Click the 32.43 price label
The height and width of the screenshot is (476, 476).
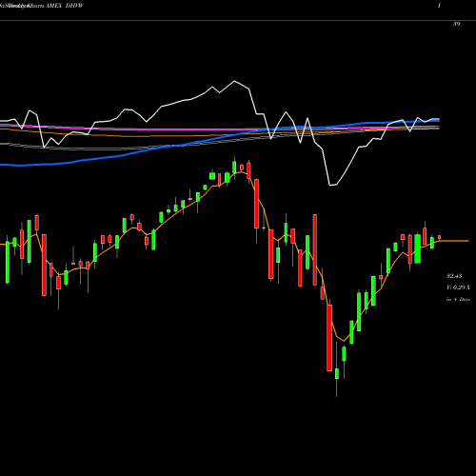pos(454,276)
